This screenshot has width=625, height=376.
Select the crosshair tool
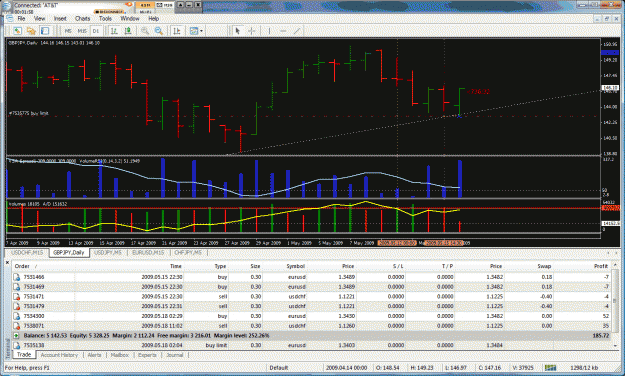pos(252,31)
